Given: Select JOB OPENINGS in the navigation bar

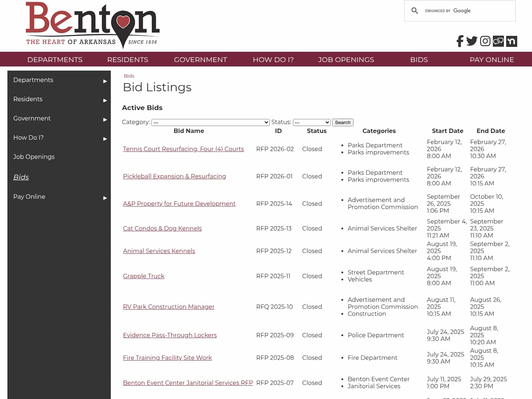Looking at the screenshot, I should click(x=346, y=59).
